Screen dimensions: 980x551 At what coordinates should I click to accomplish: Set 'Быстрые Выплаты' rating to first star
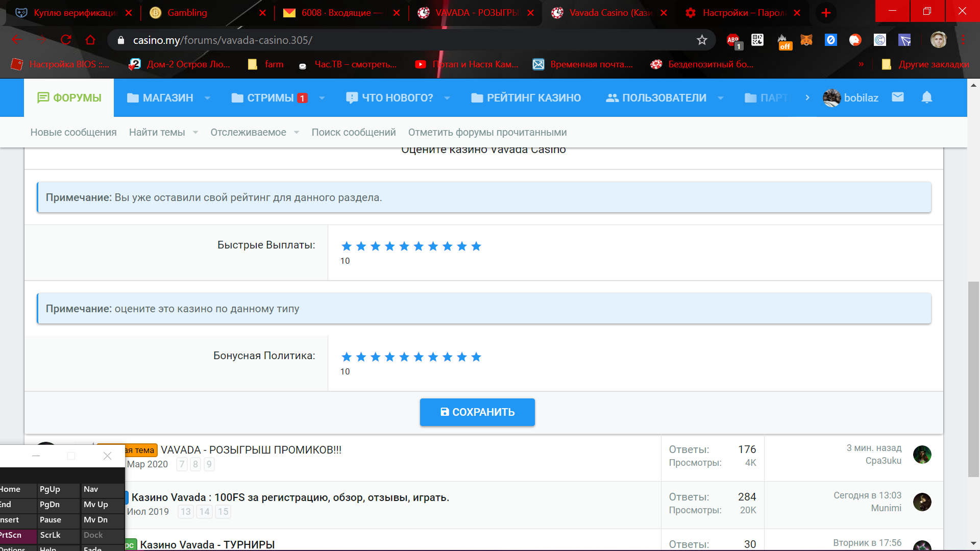(347, 246)
